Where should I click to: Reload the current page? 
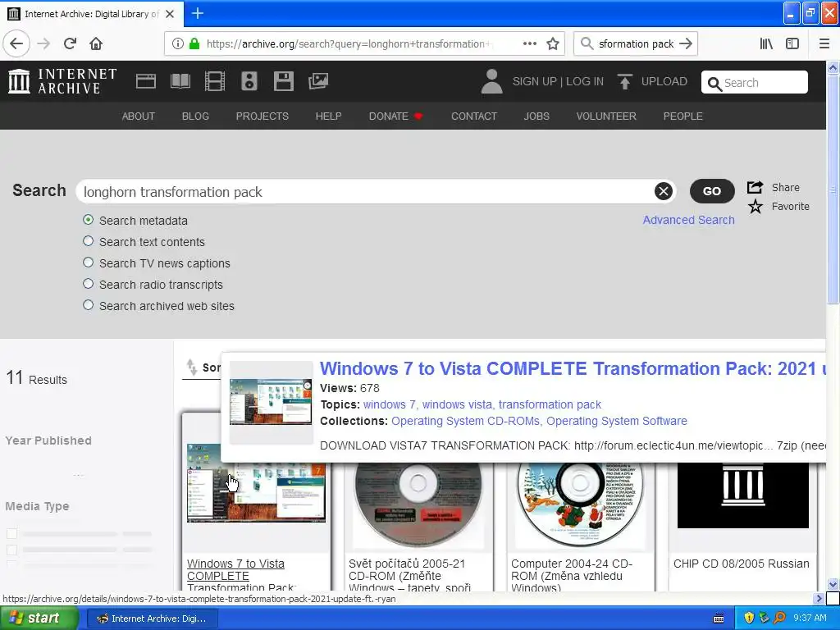pos(70,43)
